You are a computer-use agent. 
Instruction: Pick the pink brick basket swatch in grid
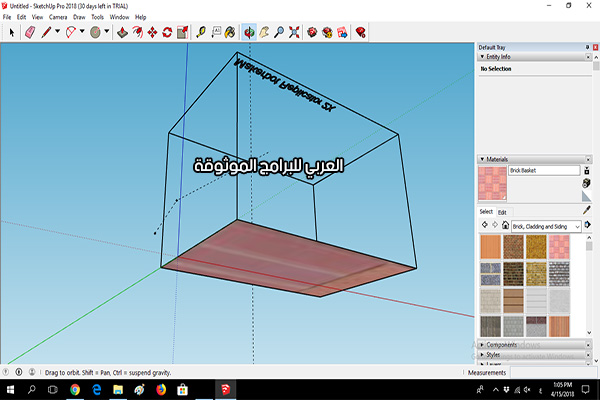(x=559, y=247)
